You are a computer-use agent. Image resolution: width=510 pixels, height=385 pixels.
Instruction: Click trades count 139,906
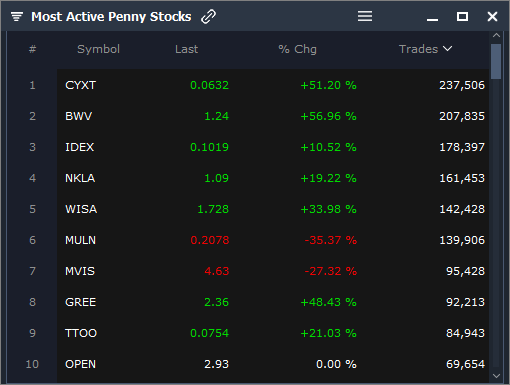(462, 240)
